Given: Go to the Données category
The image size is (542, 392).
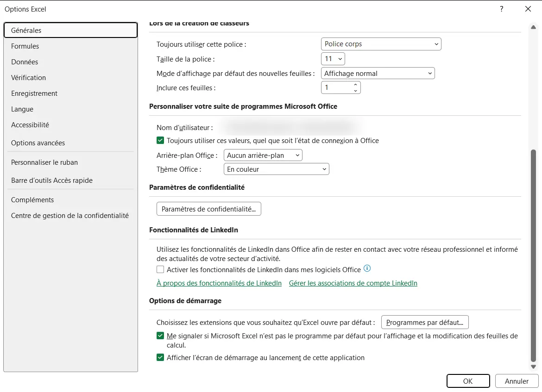Looking at the screenshot, I should (x=70, y=62).
